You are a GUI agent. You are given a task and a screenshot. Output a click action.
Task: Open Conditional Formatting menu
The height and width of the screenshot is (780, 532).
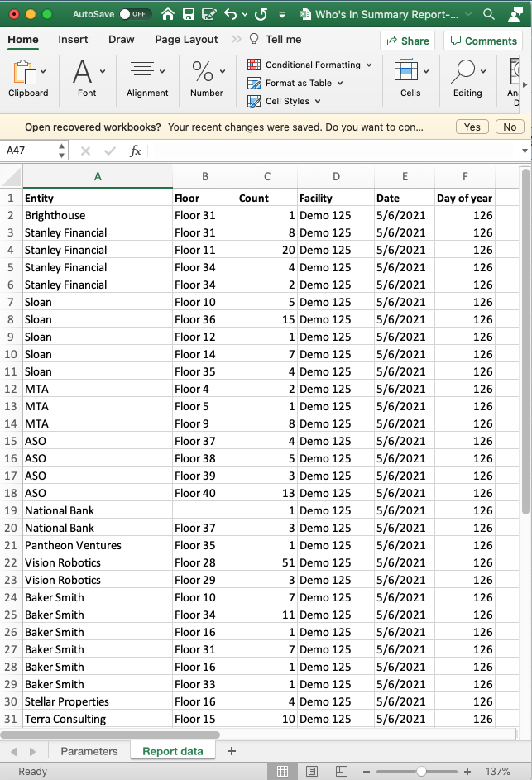[x=309, y=65]
